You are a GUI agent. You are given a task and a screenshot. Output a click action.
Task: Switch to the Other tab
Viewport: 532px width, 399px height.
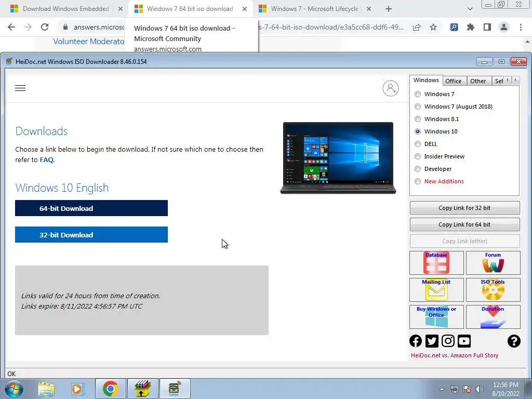coord(478,81)
